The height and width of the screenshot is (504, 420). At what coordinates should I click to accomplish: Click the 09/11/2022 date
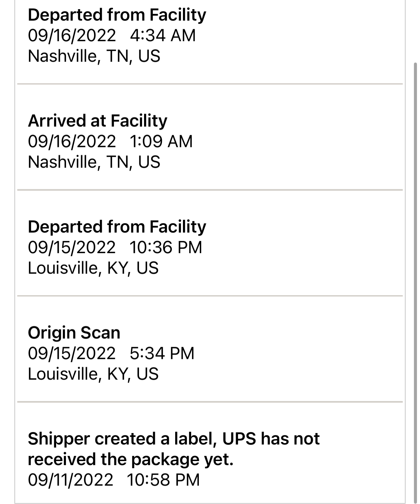coord(70,480)
